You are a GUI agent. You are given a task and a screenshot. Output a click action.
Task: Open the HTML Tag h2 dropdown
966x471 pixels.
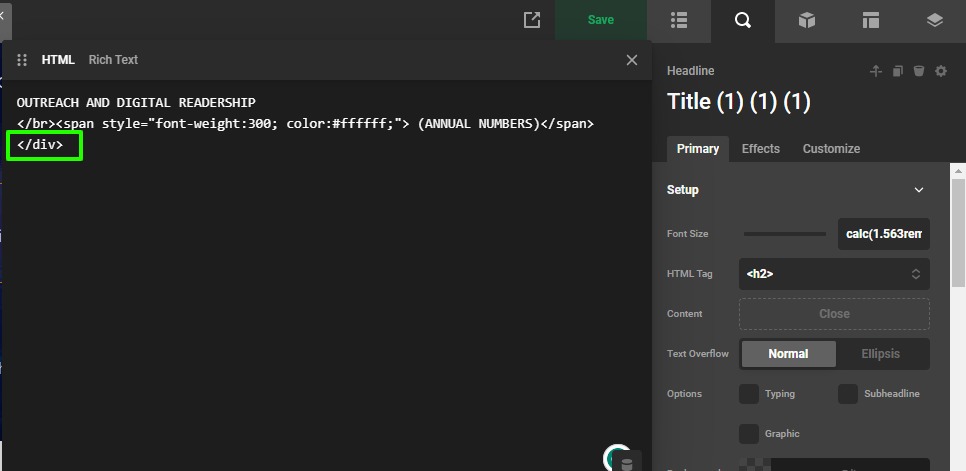[x=834, y=274]
